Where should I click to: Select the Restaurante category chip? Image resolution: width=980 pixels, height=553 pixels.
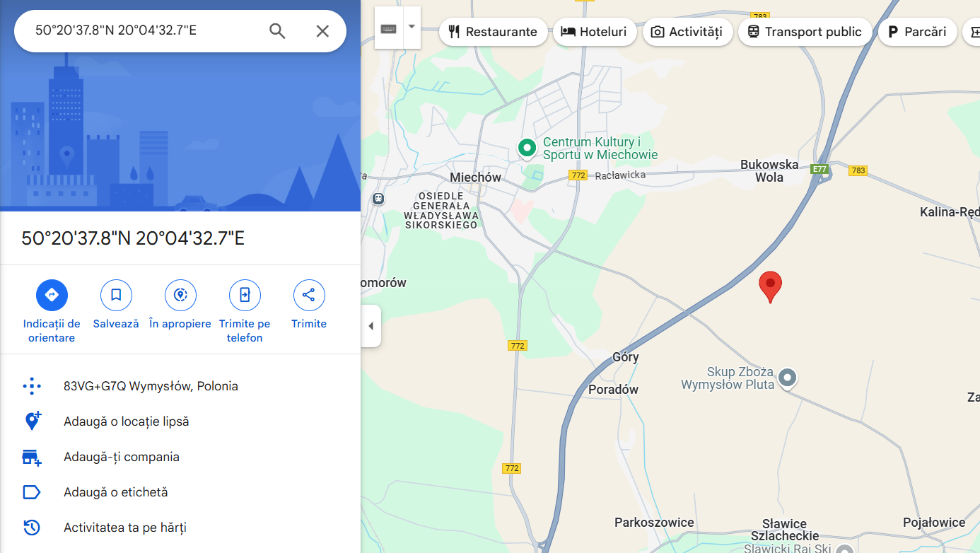tap(494, 32)
